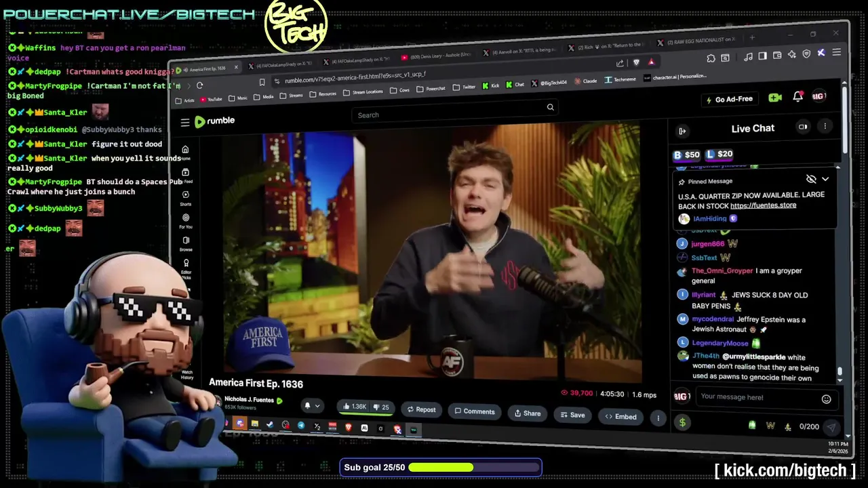Click the Go Ad-Free button
Image resolution: width=868 pixels, height=488 pixels.
tap(730, 99)
